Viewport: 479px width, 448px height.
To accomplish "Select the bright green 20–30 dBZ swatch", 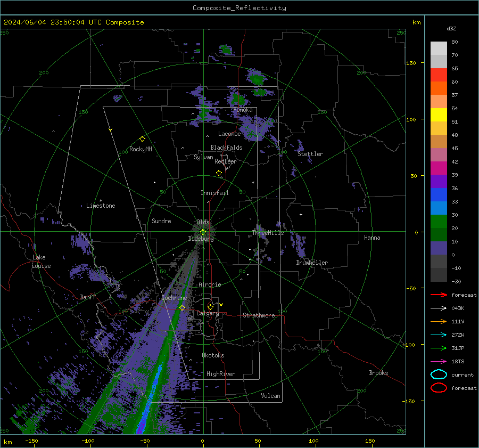I will 439,222.
